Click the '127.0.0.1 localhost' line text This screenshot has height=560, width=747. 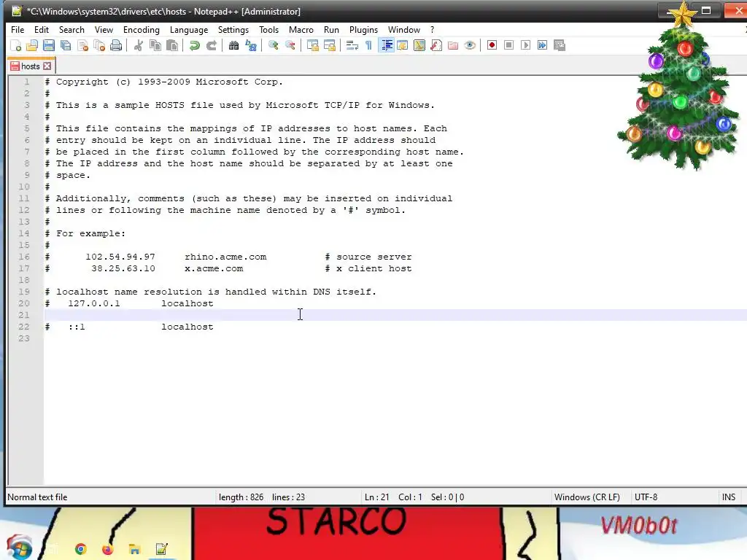coord(141,303)
